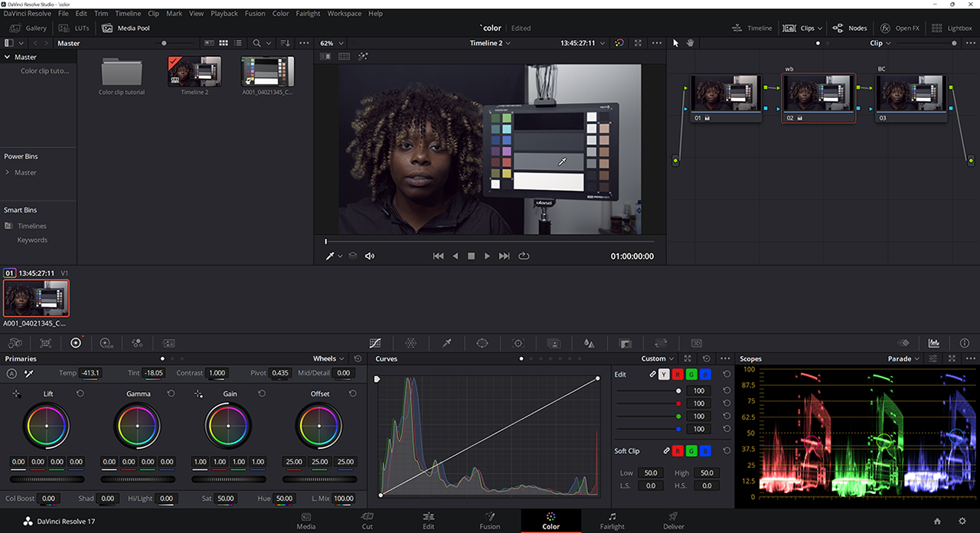Screen dimensions: 980x533
Task: Select the Soft Clip green G button
Action: pos(691,451)
